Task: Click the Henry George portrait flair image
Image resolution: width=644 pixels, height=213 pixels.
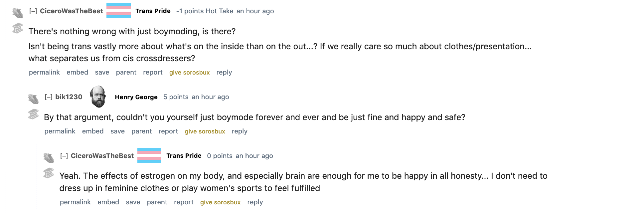Action: (x=98, y=97)
